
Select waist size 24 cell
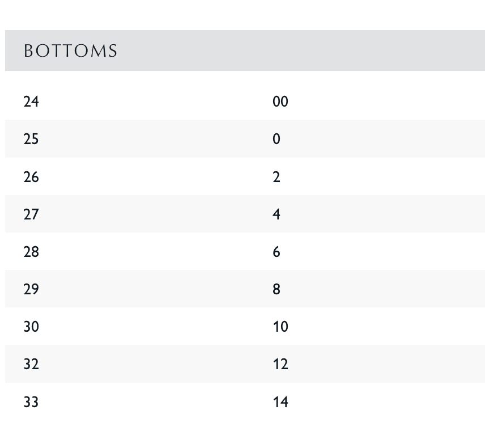31,102
